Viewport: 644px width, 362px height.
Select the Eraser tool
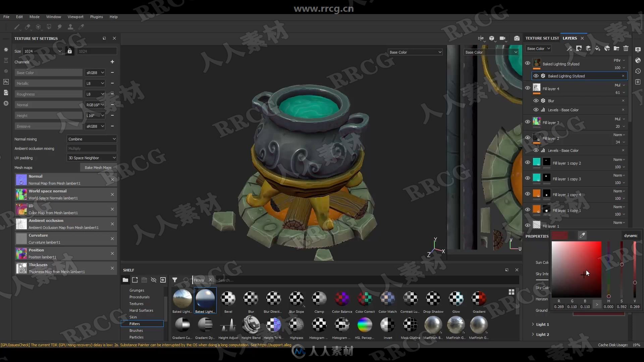tap(28, 27)
